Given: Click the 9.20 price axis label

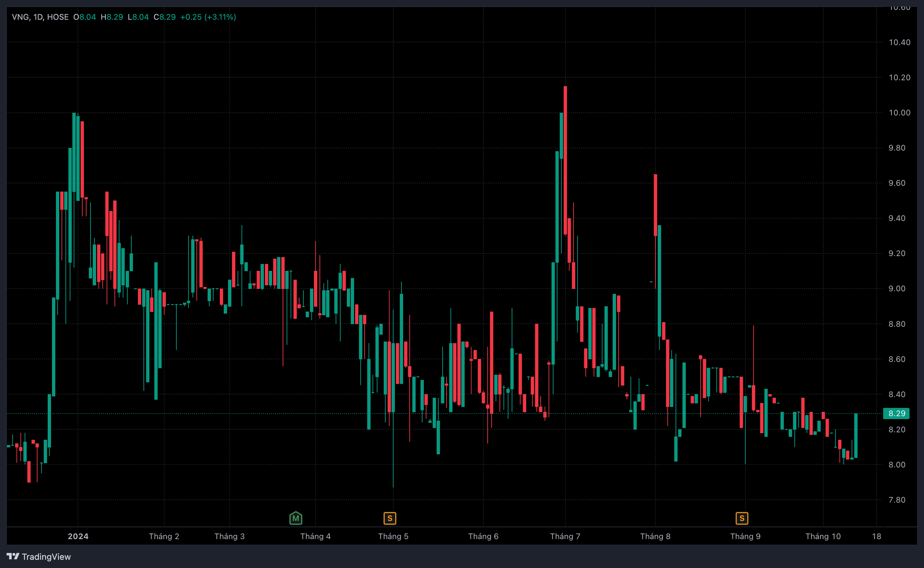Looking at the screenshot, I should [897, 253].
